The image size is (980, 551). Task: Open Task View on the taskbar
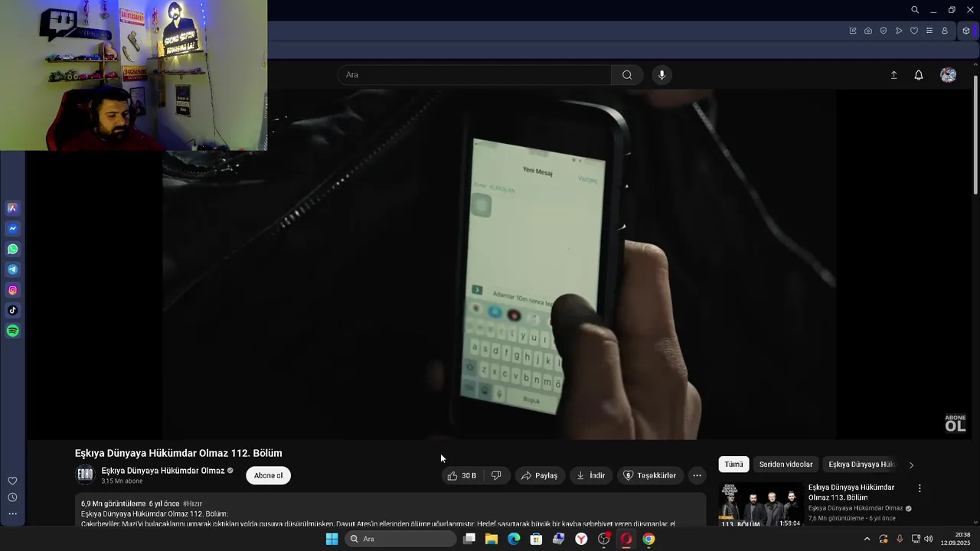pos(469,539)
